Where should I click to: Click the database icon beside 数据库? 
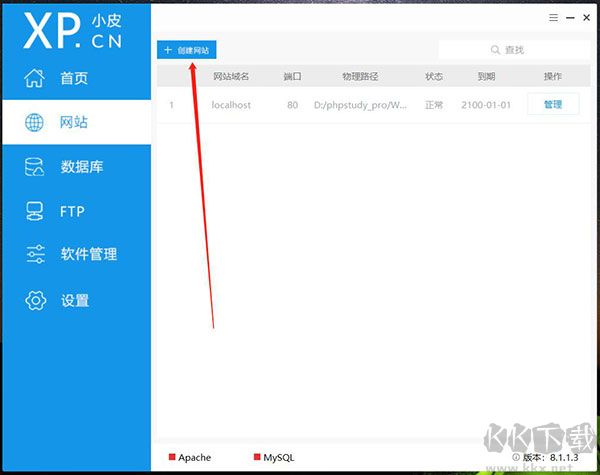click(34, 167)
